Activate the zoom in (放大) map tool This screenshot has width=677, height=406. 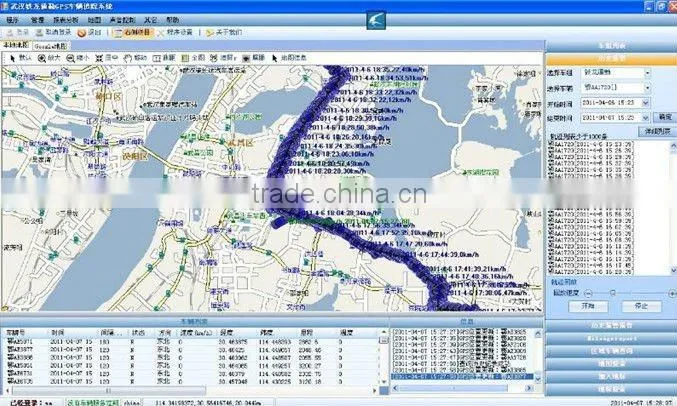coord(49,58)
